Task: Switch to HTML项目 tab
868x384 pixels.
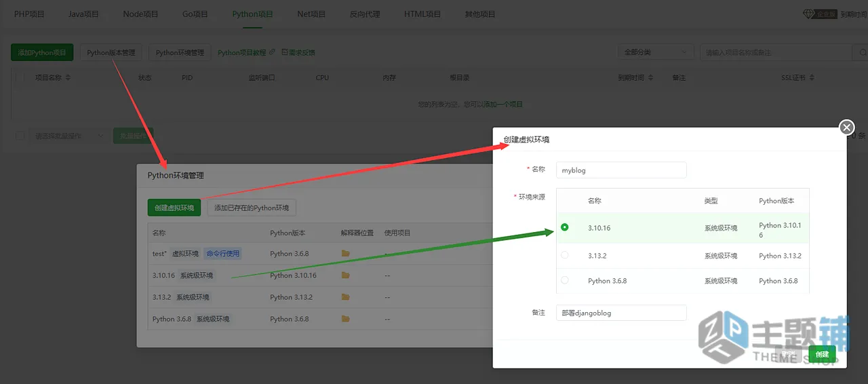Action: coord(422,14)
